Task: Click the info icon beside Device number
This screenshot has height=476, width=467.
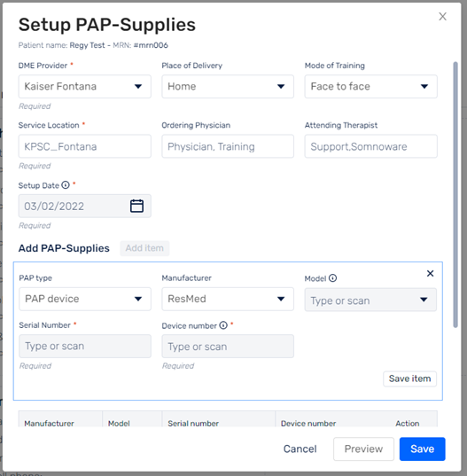Action: coord(223,325)
